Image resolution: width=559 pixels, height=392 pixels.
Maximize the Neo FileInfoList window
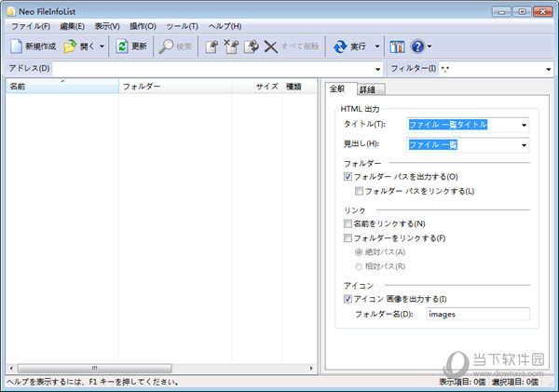coord(522,12)
